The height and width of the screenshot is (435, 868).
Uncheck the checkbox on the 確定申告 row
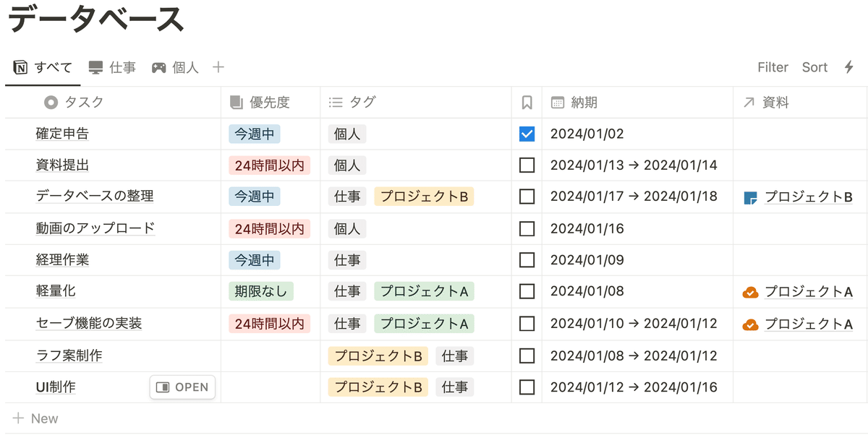(x=527, y=134)
